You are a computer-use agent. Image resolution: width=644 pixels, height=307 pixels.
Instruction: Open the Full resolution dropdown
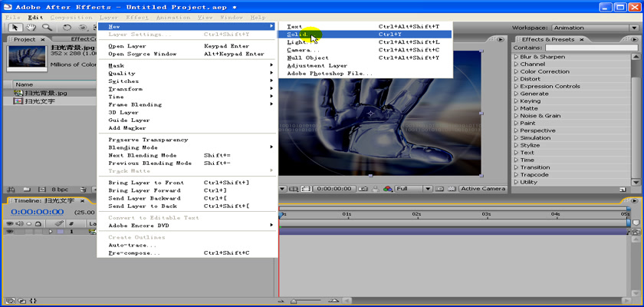coord(413,189)
